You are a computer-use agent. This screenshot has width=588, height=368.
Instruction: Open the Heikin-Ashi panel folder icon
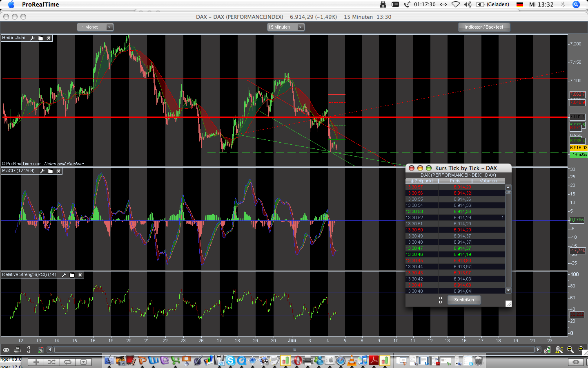41,38
